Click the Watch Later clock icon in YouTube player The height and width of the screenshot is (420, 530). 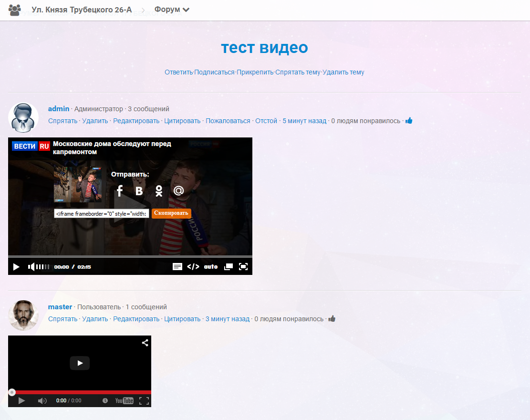105,401
